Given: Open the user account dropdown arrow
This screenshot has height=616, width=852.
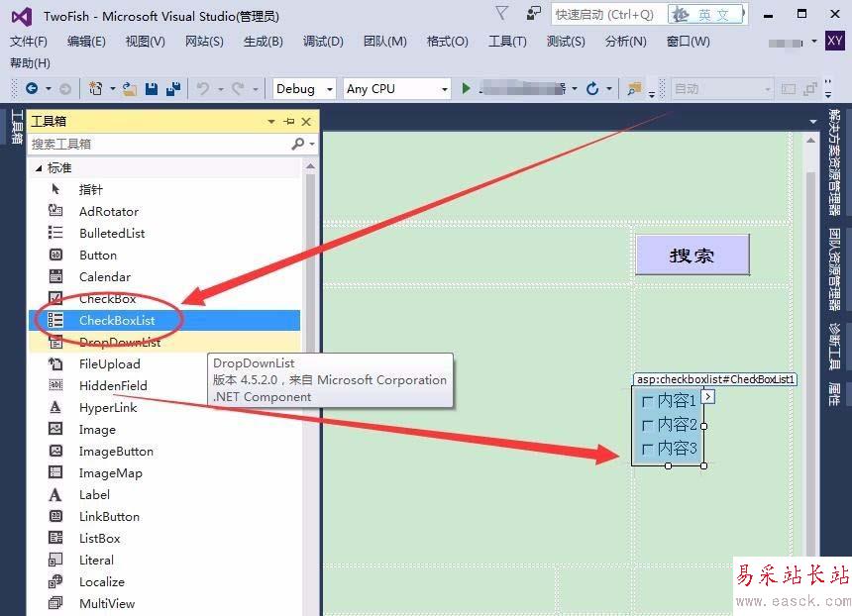Looking at the screenshot, I should pyautogui.click(x=814, y=42).
